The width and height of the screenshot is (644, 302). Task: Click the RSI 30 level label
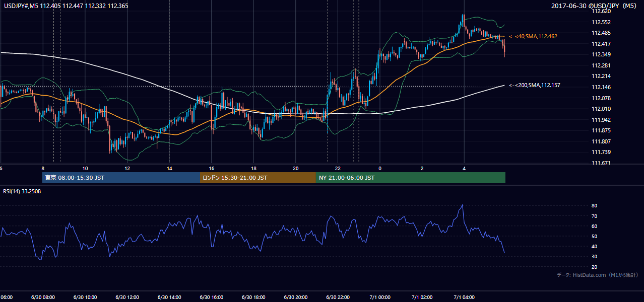pos(594,257)
